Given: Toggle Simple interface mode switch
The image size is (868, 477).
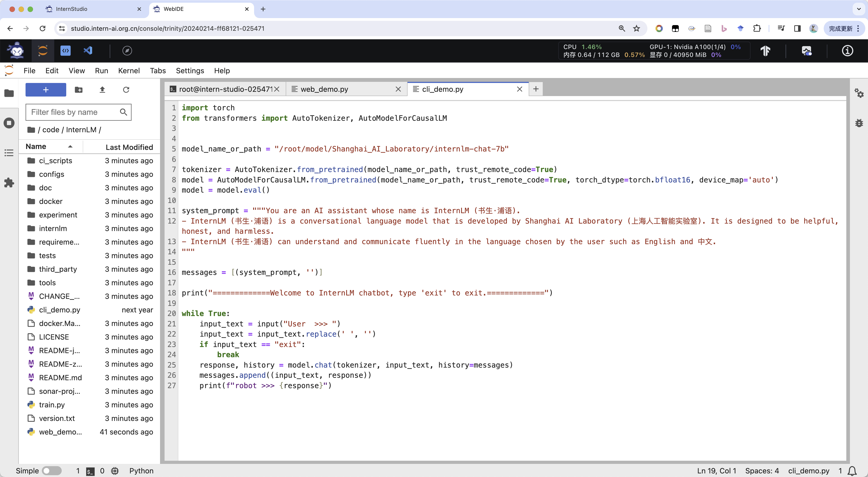Looking at the screenshot, I should click(x=52, y=471).
